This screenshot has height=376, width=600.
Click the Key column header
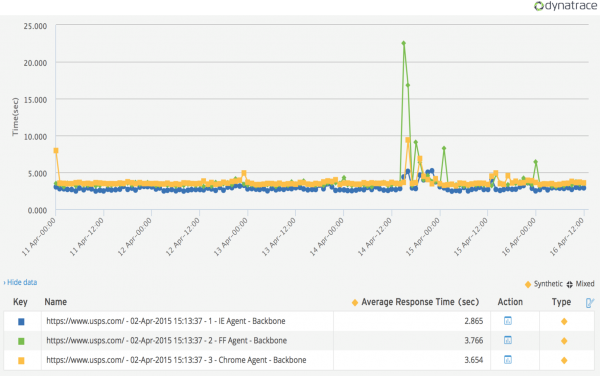point(20,302)
